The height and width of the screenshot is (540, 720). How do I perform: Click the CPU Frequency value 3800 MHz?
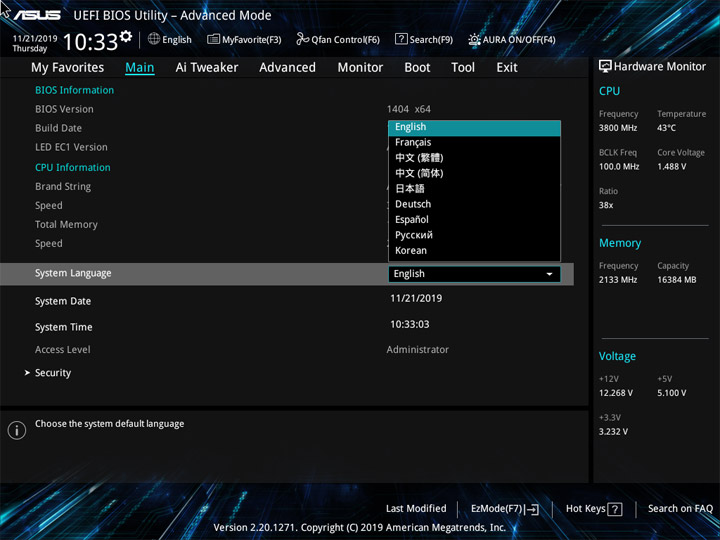point(618,128)
